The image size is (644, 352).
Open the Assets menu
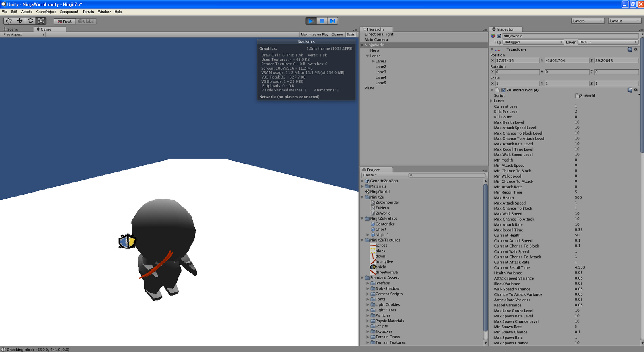(x=27, y=12)
